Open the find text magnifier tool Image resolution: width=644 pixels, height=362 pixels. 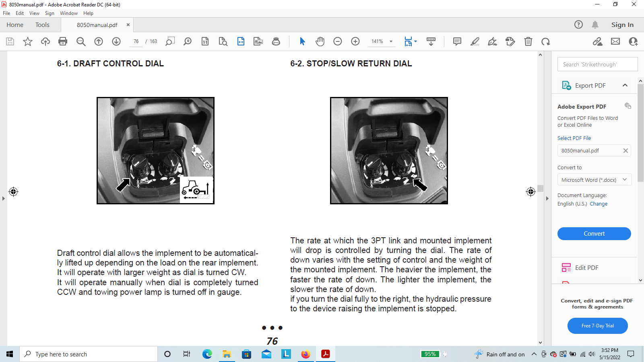(x=81, y=41)
